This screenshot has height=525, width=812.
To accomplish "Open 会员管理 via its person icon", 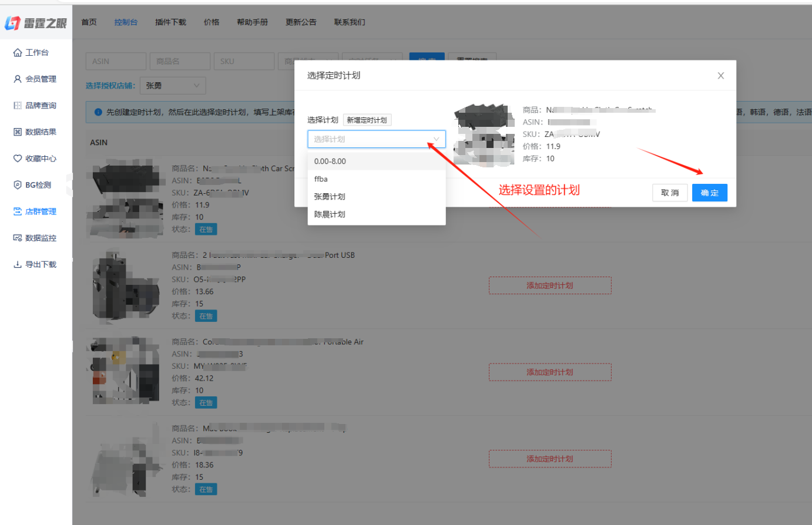I will pos(18,79).
